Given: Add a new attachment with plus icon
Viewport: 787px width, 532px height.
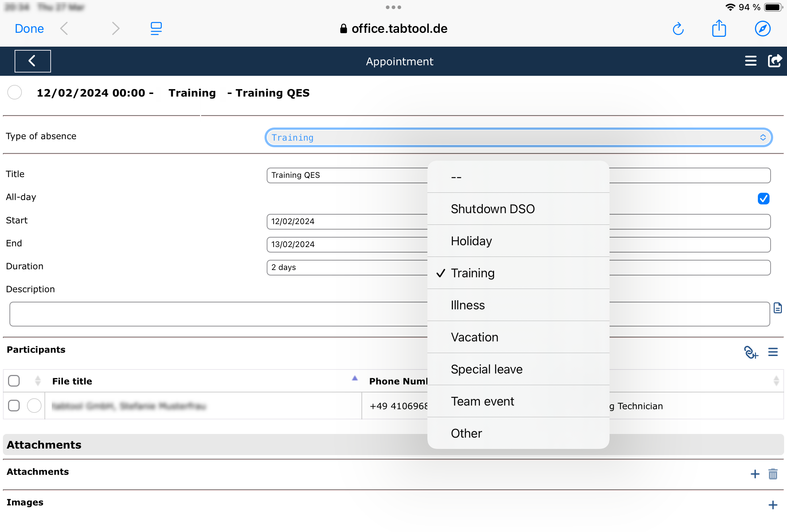Looking at the screenshot, I should click(755, 474).
